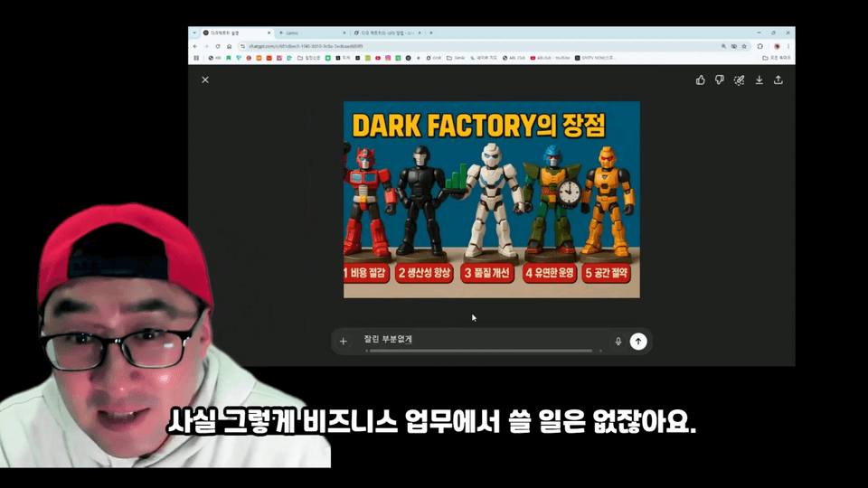Switch to the Gemini tab
868x488 pixels.
(x=312, y=33)
